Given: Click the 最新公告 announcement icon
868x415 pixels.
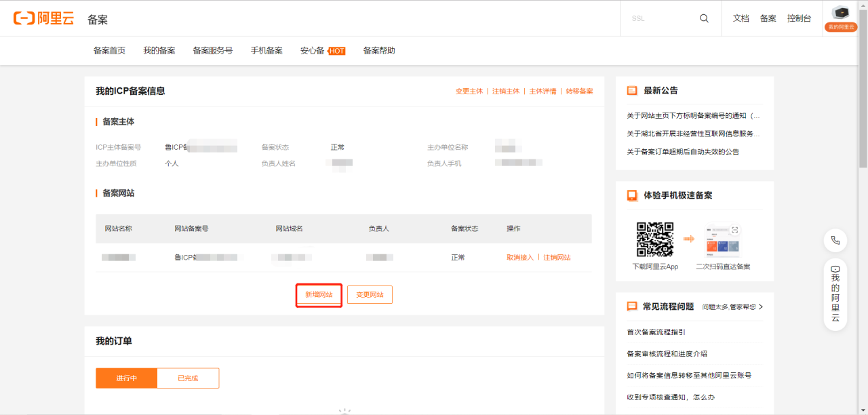Looking at the screenshot, I should click(x=633, y=90).
